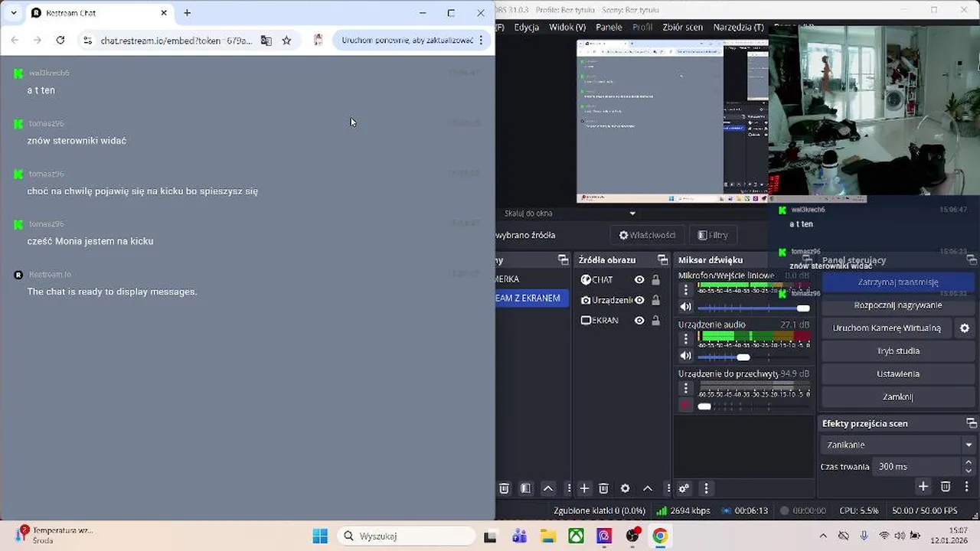Mute Urządzenie audio speaker icon
This screenshot has height=551, width=980.
[686, 356]
